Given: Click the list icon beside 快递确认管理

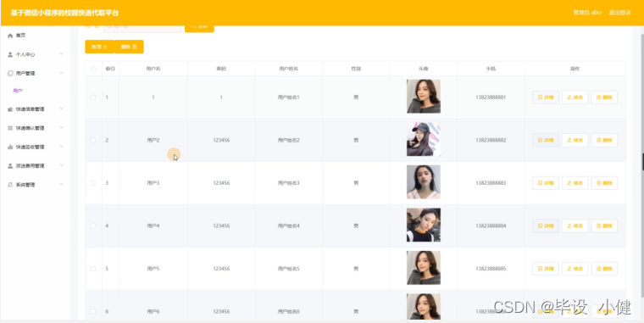Looking at the screenshot, I should tap(10, 128).
